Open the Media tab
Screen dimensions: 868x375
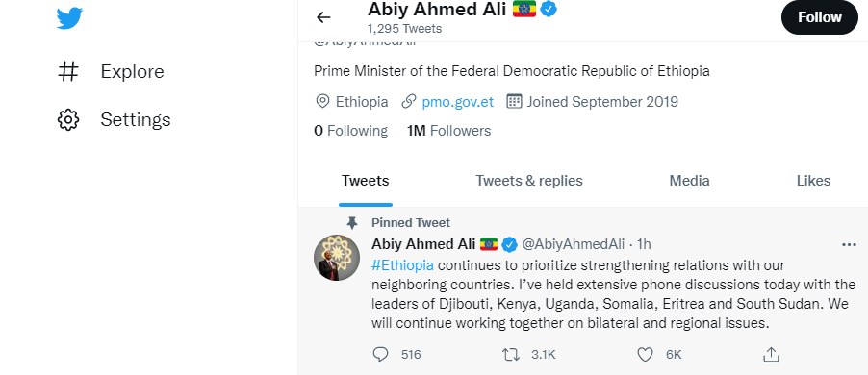(x=689, y=181)
